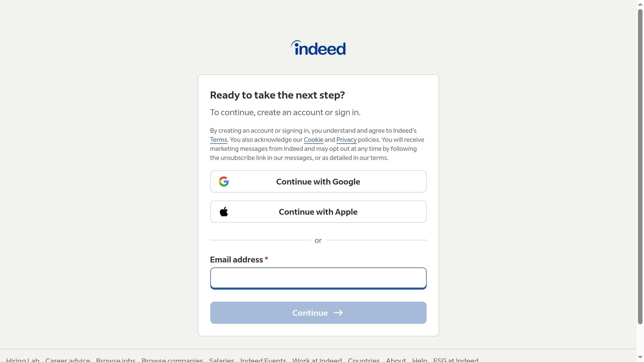
Task: Open Countries footer link
Action: 364,360
